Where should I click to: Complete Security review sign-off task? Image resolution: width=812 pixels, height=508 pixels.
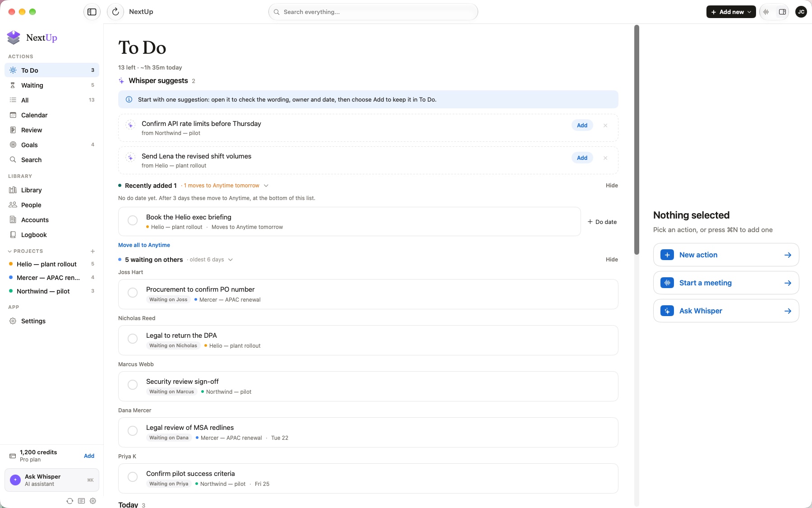tap(133, 385)
